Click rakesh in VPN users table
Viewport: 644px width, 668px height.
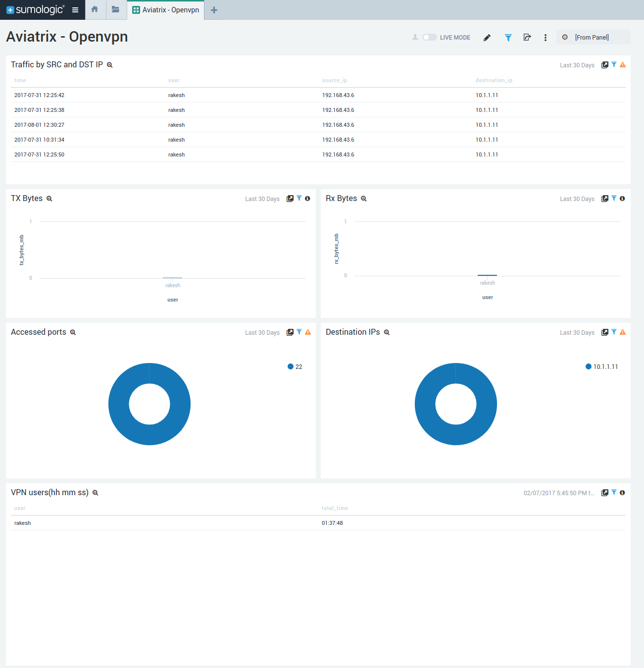[x=23, y=523]
